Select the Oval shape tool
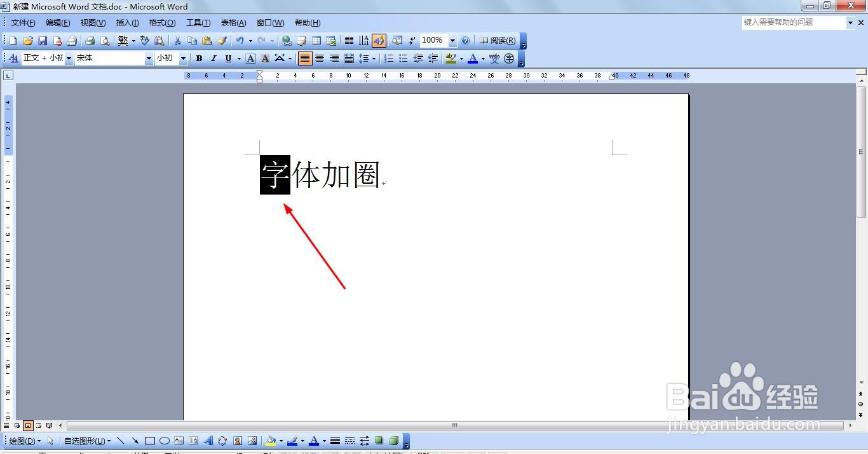Screen dimensions: 868x454 point(165,440)
